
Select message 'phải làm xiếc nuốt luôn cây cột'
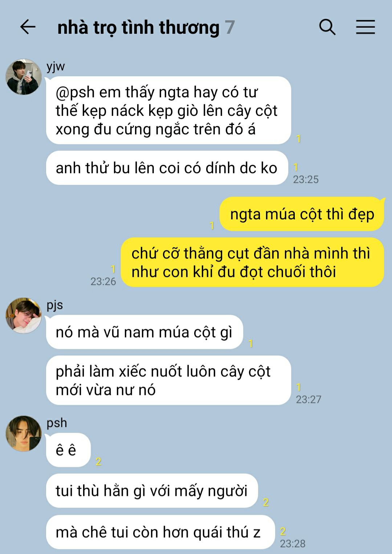[x=168, y=380]
